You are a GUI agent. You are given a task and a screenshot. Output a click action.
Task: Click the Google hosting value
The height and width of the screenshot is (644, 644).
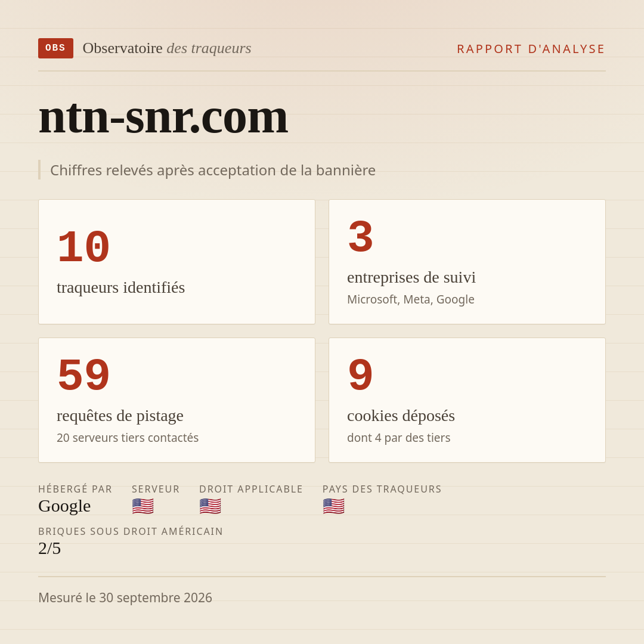[x=64, y=506]
